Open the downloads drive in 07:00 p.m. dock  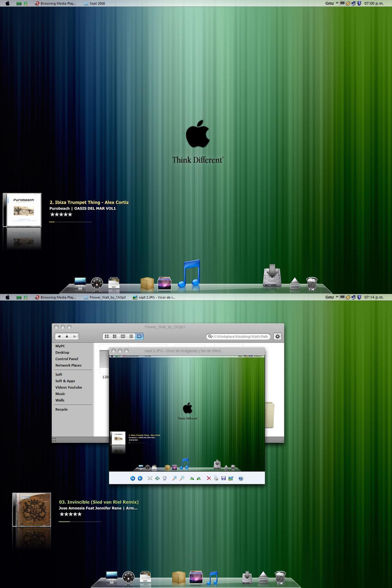272,276
